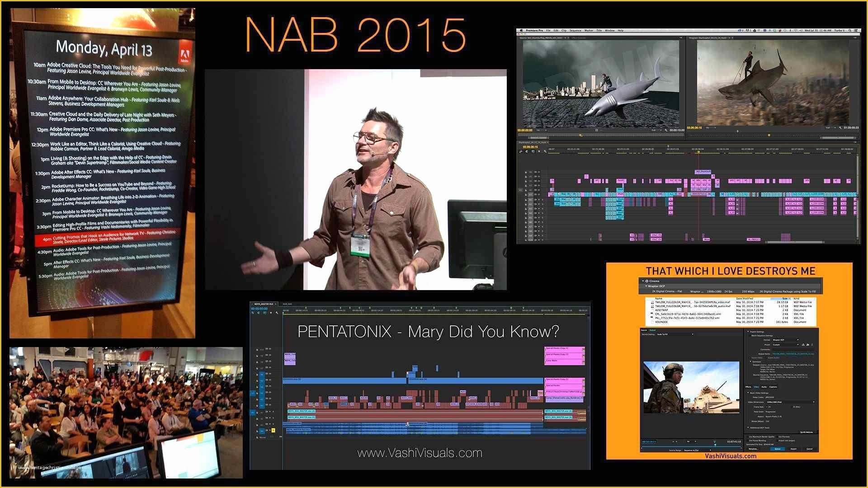This screenshot has height=488, width=868.
Task: Open the Source Scaling dropdown
Action: pos(675,334)
